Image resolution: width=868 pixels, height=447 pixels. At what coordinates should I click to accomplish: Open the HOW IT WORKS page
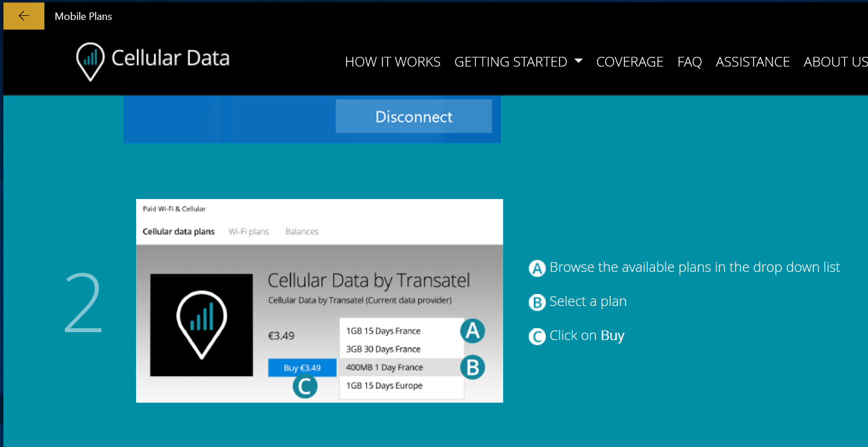(x=393, y=61)
